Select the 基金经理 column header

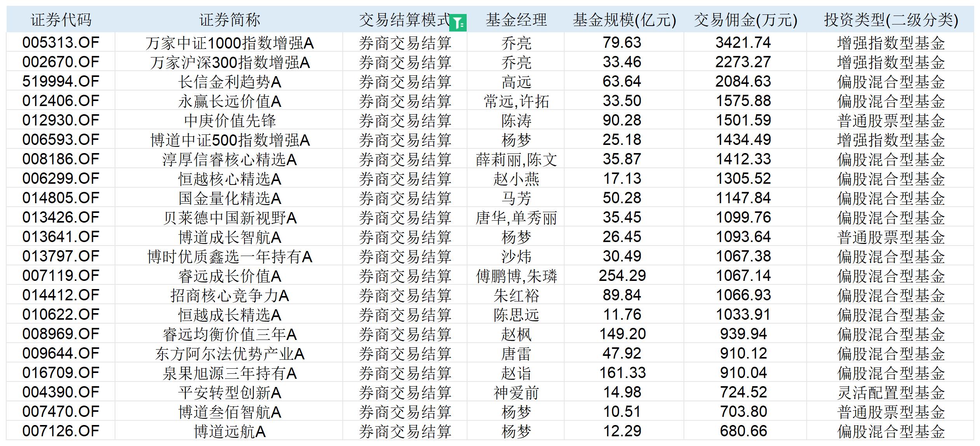click(516, 20)
